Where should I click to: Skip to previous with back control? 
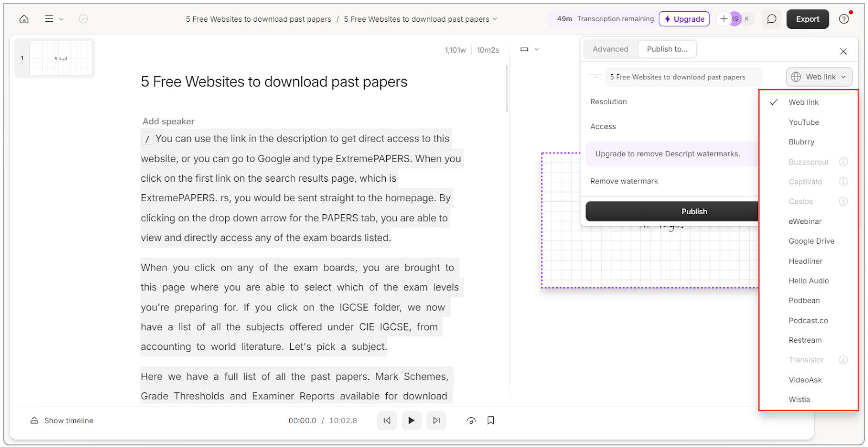387,420
